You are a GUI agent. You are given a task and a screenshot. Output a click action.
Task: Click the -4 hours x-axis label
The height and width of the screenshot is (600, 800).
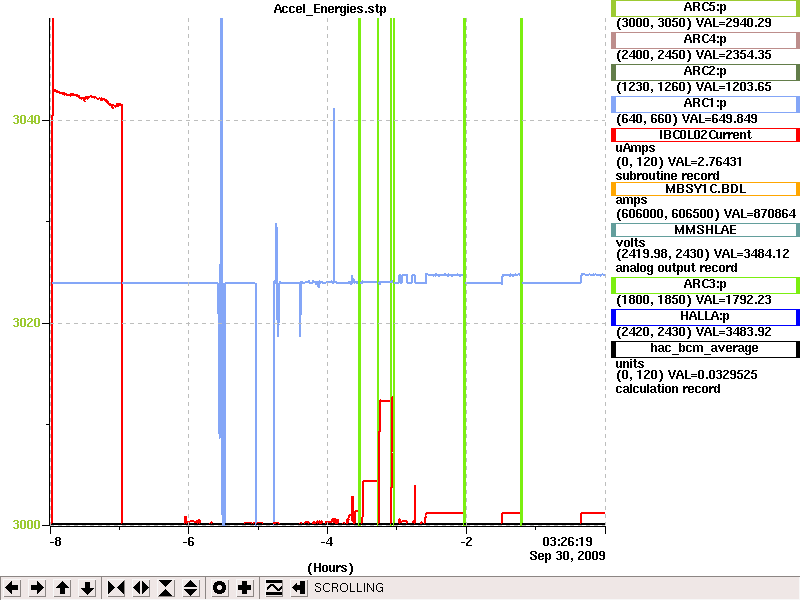coord(327,542)
